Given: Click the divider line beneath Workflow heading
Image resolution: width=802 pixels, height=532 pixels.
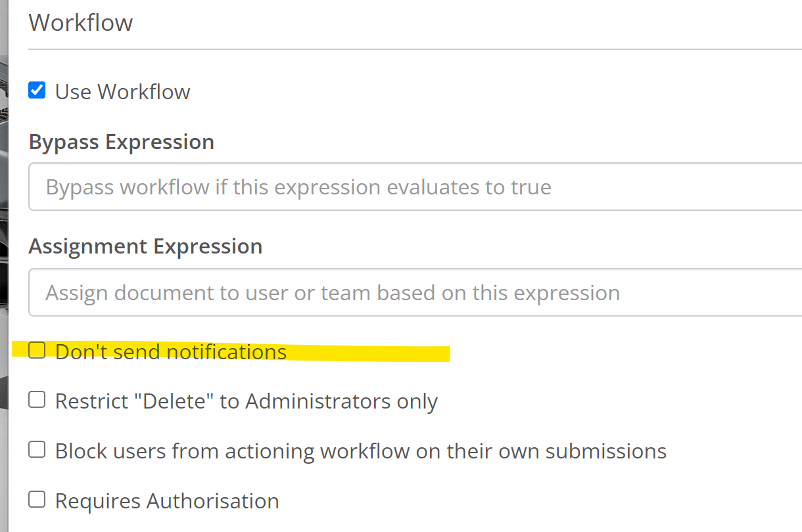Looking at the screenshot, I should [414, 49].
